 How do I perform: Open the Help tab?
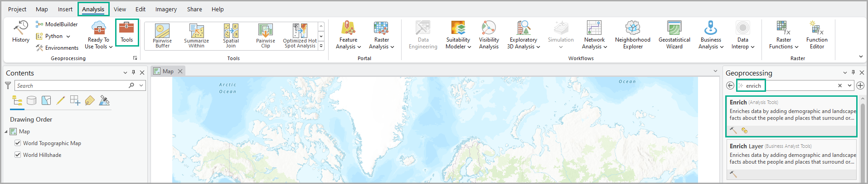point(218,9)
